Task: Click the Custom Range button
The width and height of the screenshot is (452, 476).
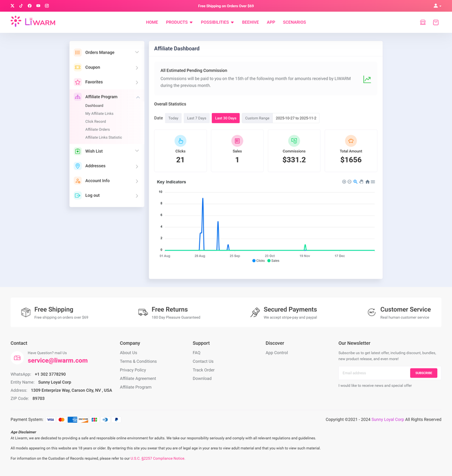Action: (257, 118)
